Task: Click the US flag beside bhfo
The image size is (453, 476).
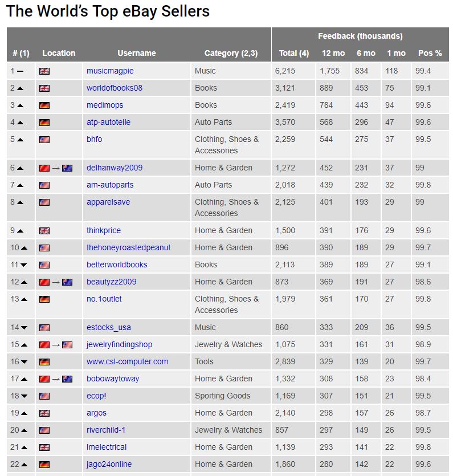Action: pos(44,140)
